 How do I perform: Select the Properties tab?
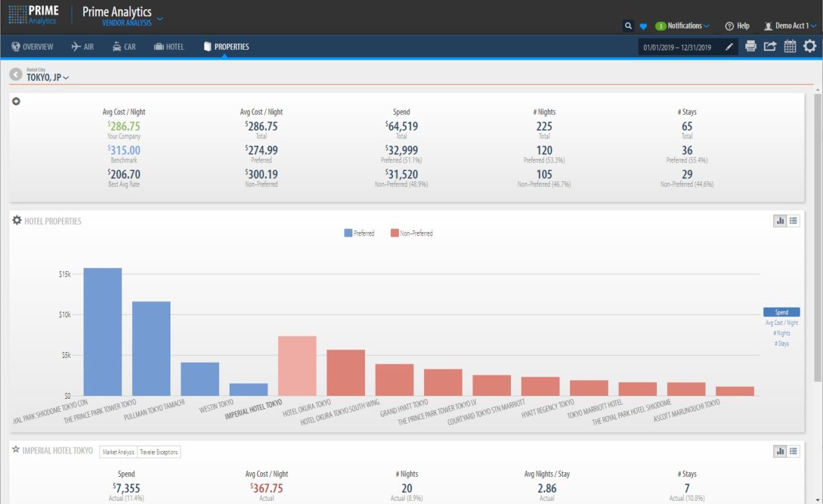(x=226, y=47)
